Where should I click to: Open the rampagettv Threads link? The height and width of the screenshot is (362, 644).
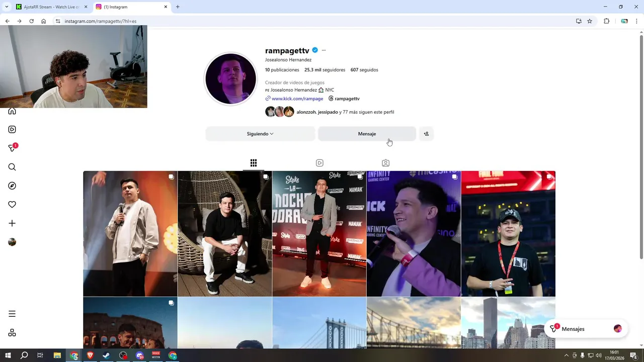point(344,99)
